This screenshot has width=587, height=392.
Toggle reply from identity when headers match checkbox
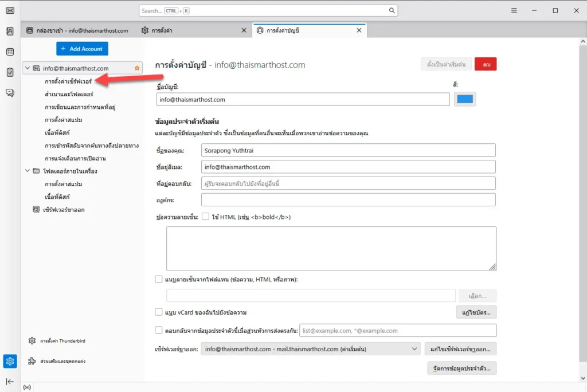(159, 330)
